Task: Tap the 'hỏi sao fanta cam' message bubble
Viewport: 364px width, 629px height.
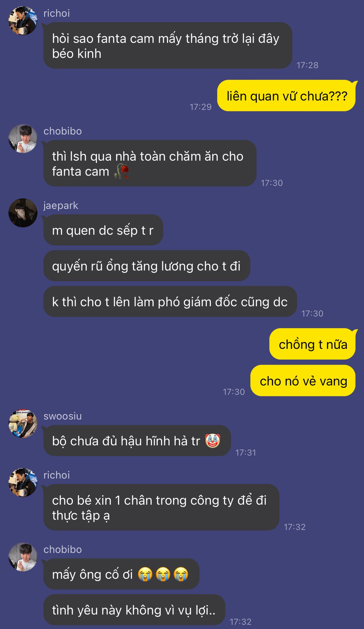Action: [x=168, y=46]
